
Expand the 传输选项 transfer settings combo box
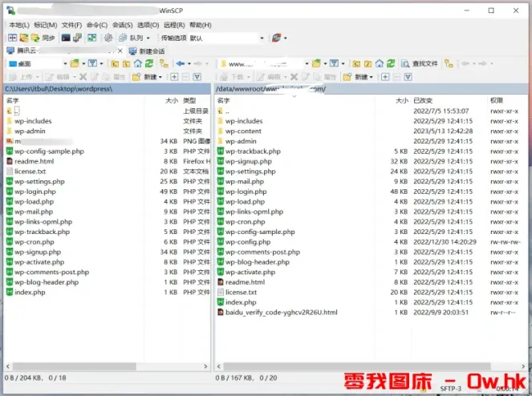pyautogui.click(x=262, y=38)
